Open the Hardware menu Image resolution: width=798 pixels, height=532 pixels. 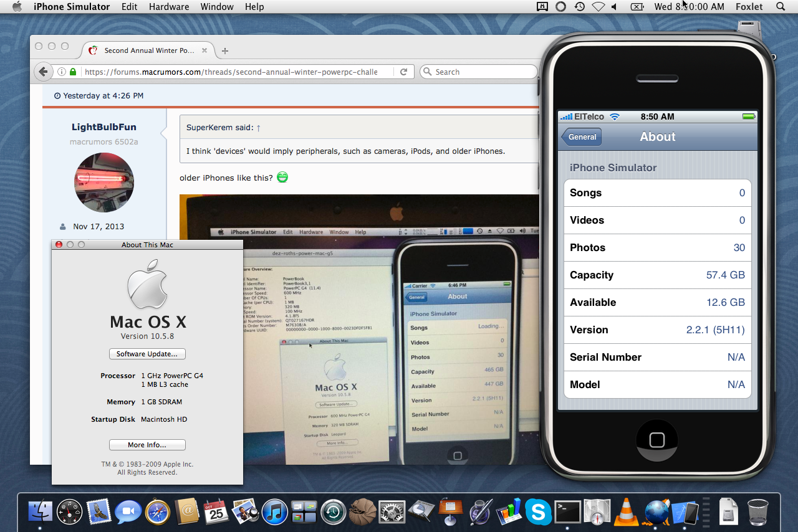(x=169, y=7)
